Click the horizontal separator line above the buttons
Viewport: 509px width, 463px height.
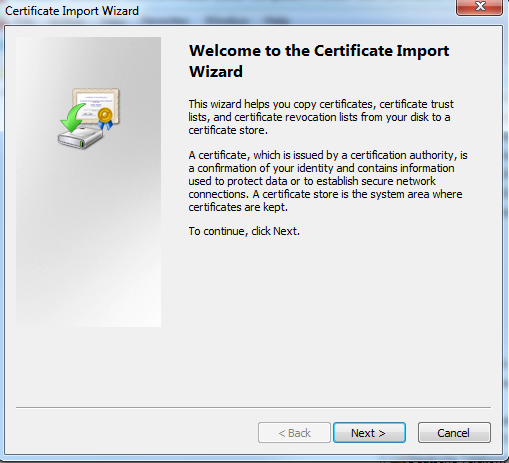pos(253,407)
